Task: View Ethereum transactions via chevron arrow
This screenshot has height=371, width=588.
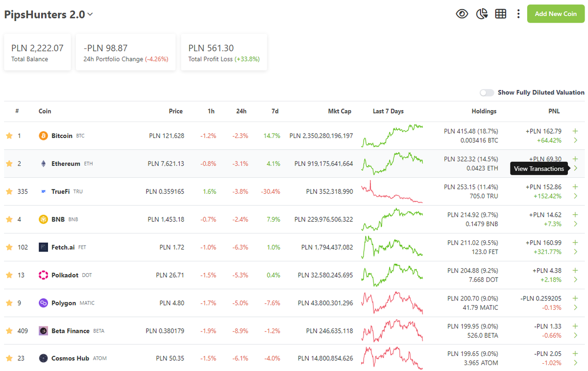Action: pos(576,168)
